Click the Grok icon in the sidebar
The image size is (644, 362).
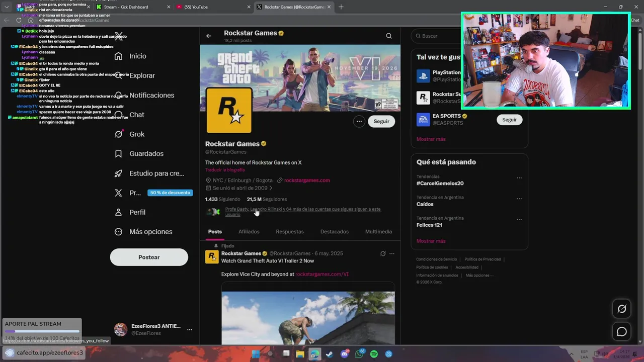pyautogui.click(x=119, y=134)
